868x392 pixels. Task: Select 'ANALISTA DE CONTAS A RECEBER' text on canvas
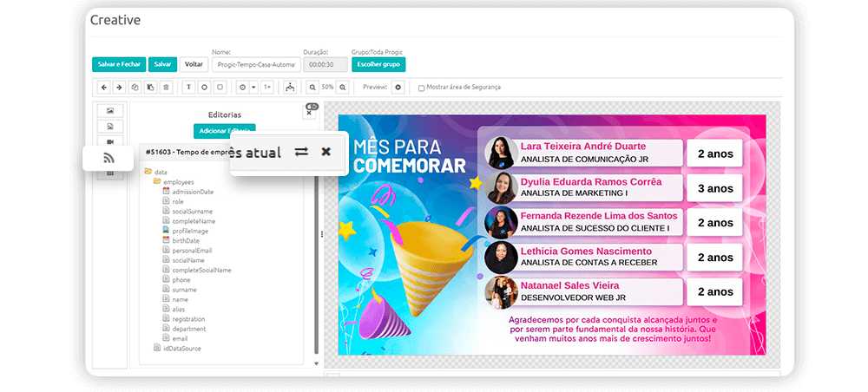tap(589, 263)
